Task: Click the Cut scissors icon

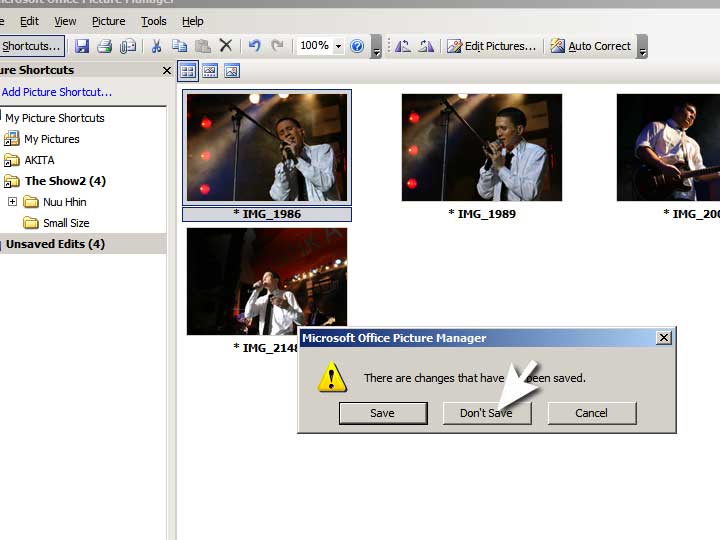Action: pos(157,46)
